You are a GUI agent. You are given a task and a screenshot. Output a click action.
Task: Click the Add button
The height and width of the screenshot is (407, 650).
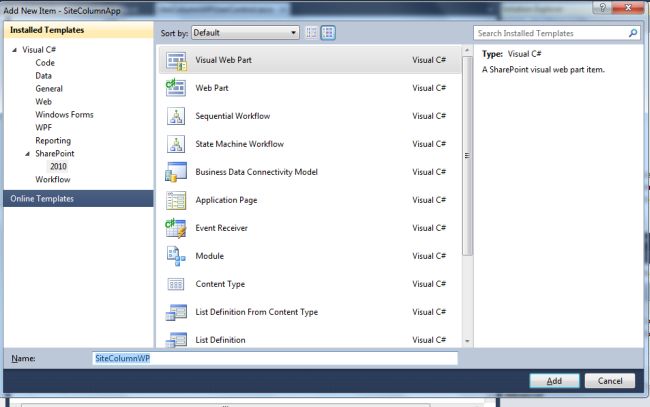point(554,381)
